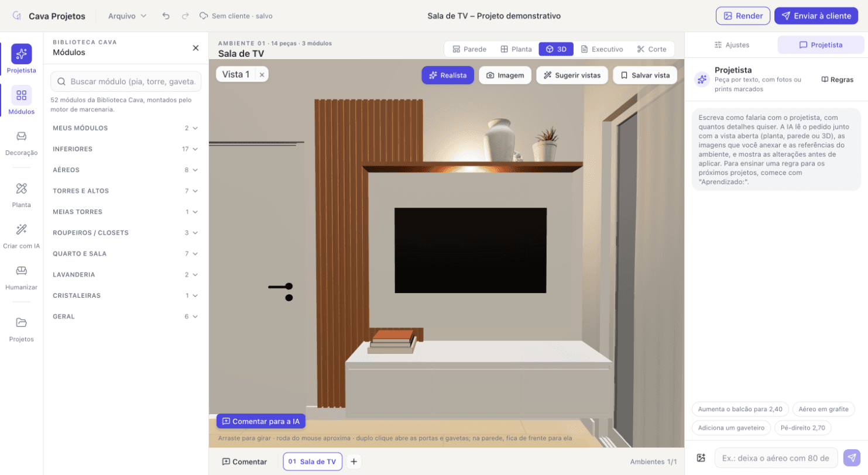The image size is (868, 475).
Task: Open the Projetista tab in right panel
Action: (821, 45)
